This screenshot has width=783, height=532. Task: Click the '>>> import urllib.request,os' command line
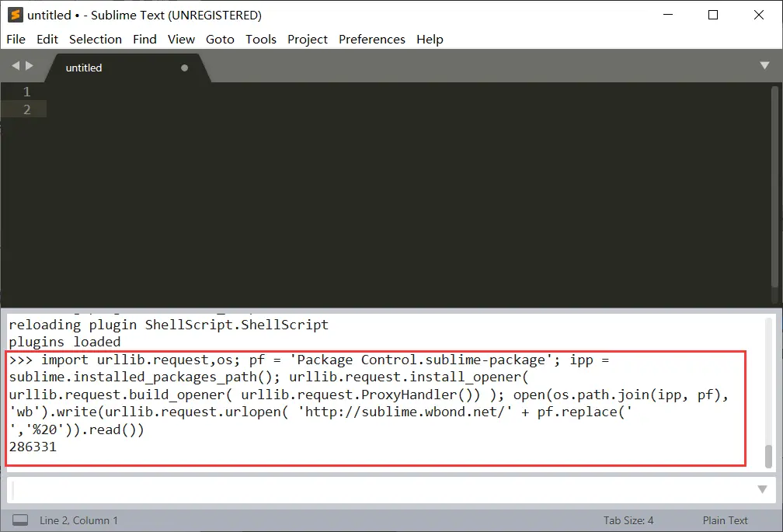click(308, 360)
